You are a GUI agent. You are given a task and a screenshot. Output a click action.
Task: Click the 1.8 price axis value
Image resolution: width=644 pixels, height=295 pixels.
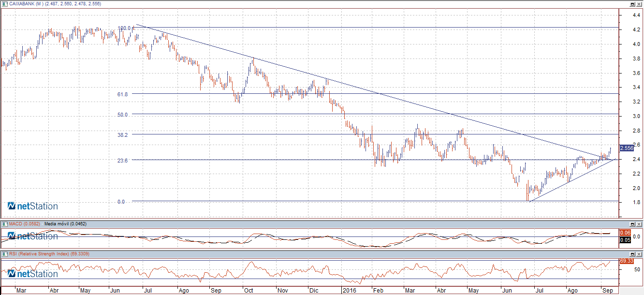(637, 203)
